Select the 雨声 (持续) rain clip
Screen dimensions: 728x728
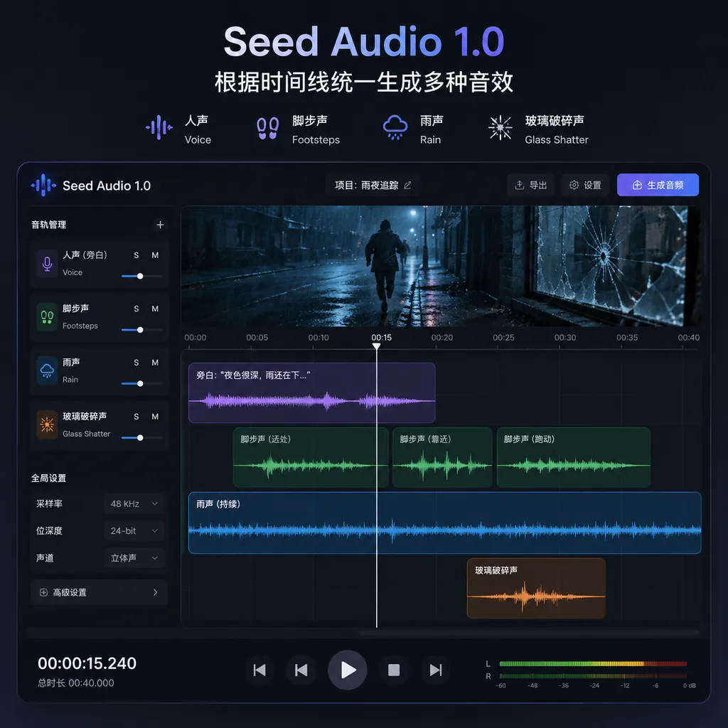445,523
